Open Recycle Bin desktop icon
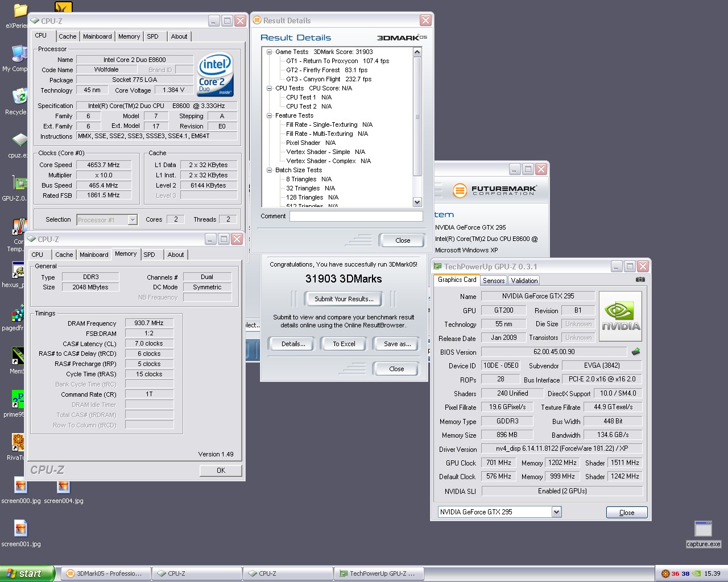The width and height of the screenshot is (728, 582). 19,96
